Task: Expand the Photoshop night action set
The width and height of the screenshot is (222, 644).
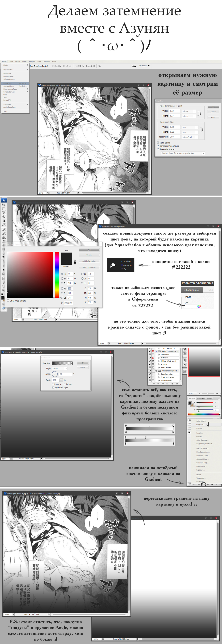Action: click(157, 371)
